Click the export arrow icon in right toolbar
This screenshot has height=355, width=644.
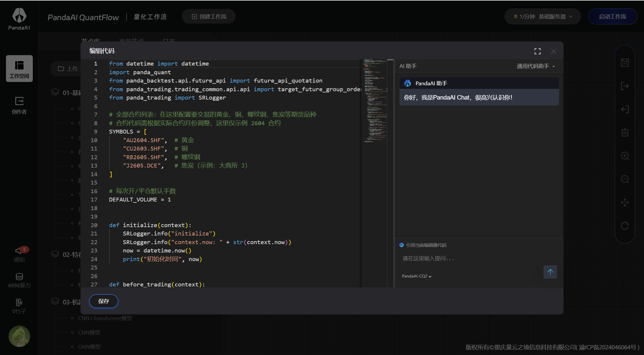(x=625, y=86)
